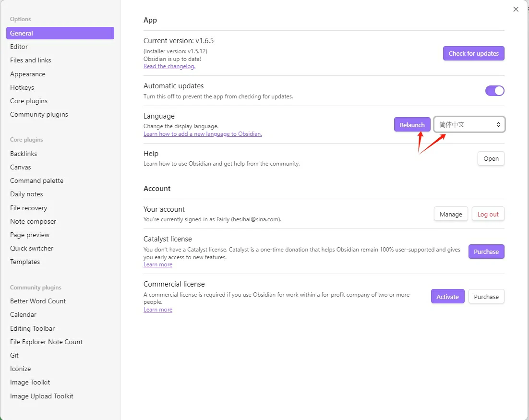Select Image Toolkit plugin settings
The image size is (529, 420).
pyautogui.click(x=30, y=382)
